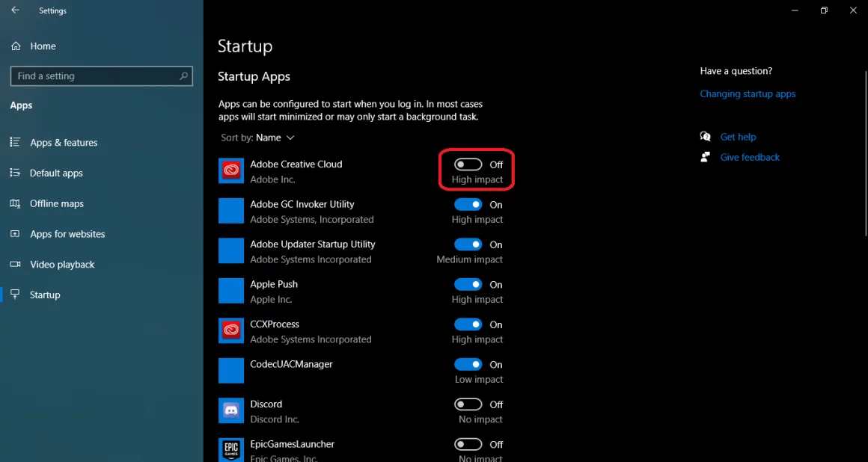868x462 pixels.
Task: Switch off Apple Push startup toggle
Action: (468, 284)
